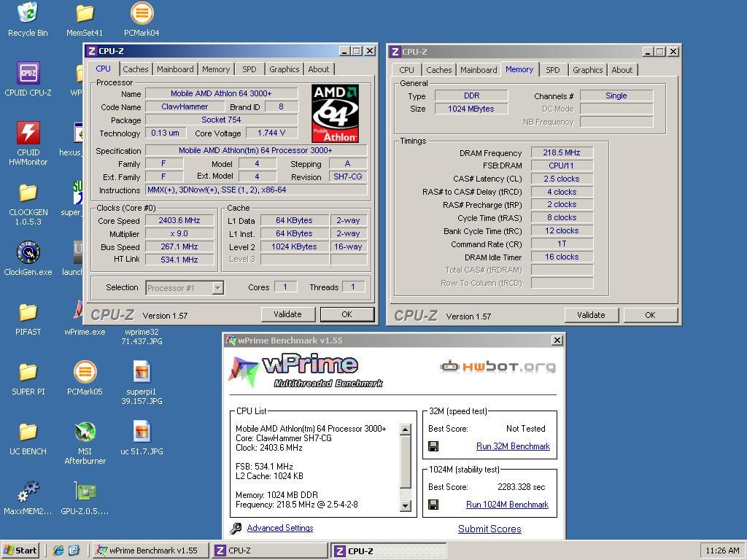Click the AMD 64 Mobile Athlon logo

(x=335, y=113)
